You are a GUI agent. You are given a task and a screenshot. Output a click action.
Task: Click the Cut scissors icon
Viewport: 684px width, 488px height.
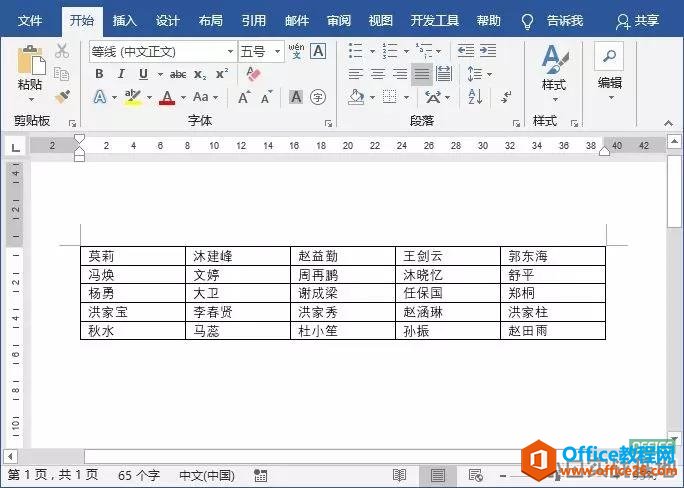pos(62,51)
